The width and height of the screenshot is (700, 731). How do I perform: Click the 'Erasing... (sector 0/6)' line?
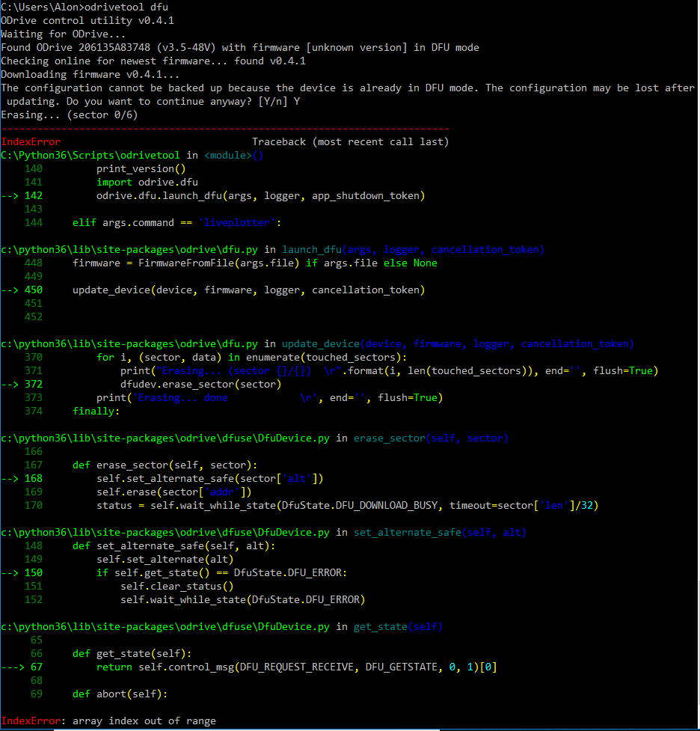pyautogui.click(x=70, y=115)
